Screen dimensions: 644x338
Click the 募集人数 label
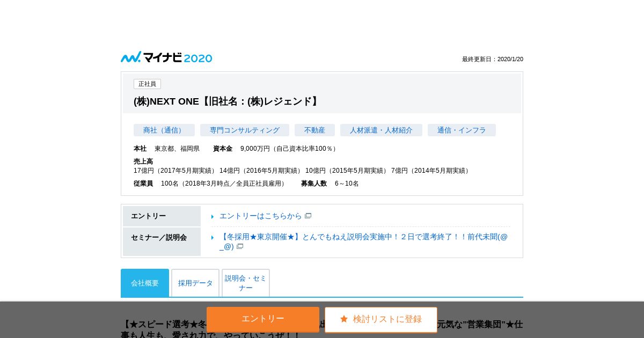314,183
